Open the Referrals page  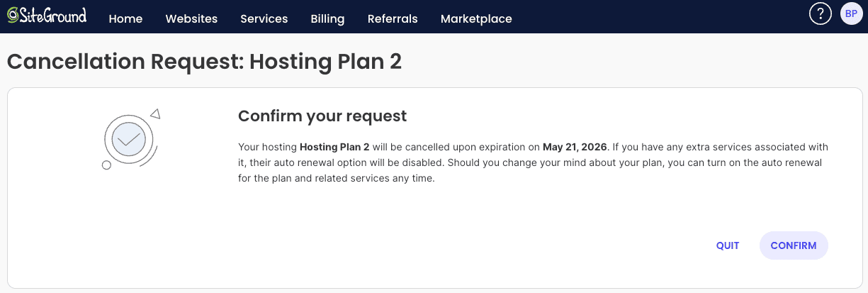pyautogui.click(x=393, y=19)
